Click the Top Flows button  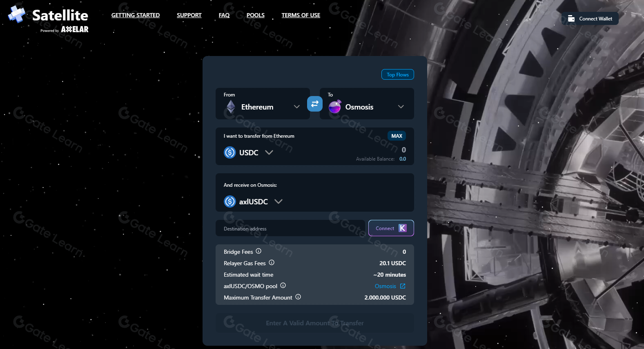[398, 74]
